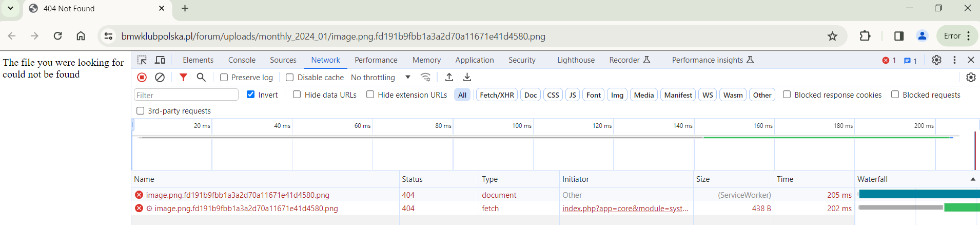Open network search magnifier
The width and height of the screenshot is (980, 225).
tap(201, 78)
